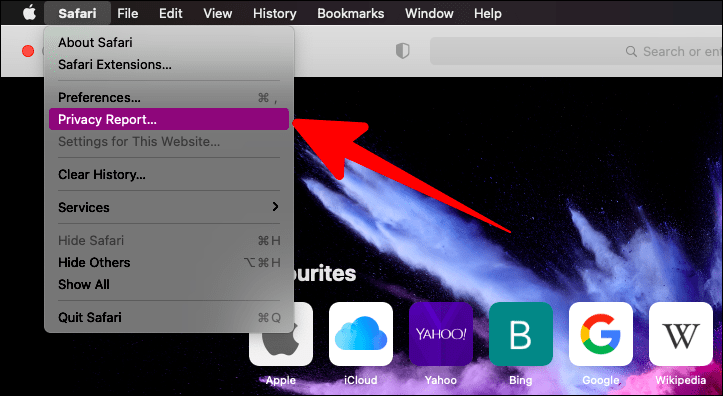Click the Search or enter address field
723x396 pixels.
pos(576,51)
